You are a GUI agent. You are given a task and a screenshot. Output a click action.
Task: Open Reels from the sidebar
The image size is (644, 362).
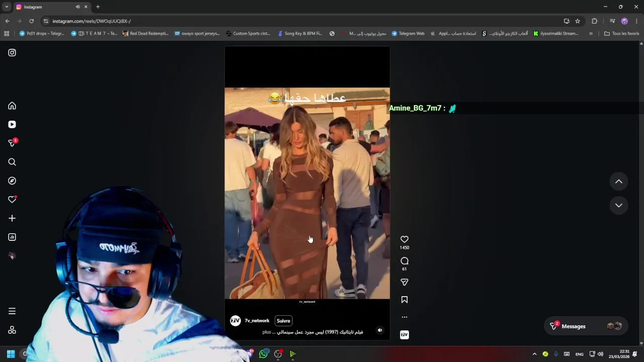pos(12,124)
